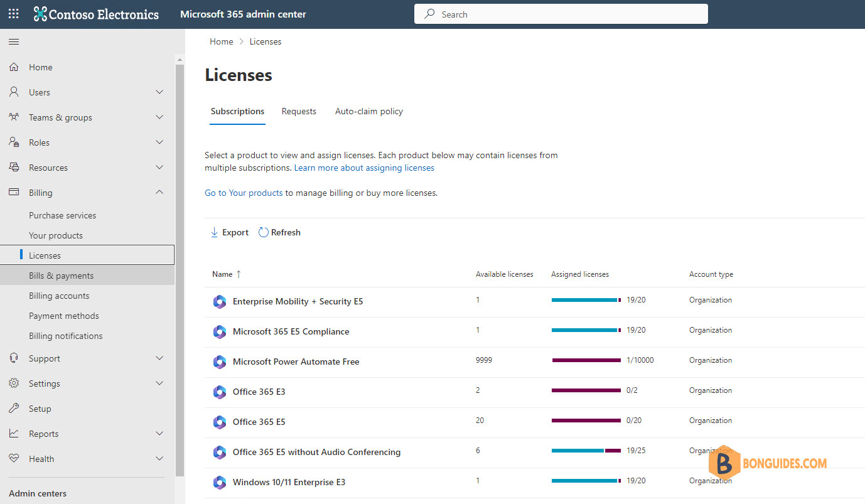Click the Microsoft 365 E5 Compliance product icon

pyautogui.click(x=219, y=332)
